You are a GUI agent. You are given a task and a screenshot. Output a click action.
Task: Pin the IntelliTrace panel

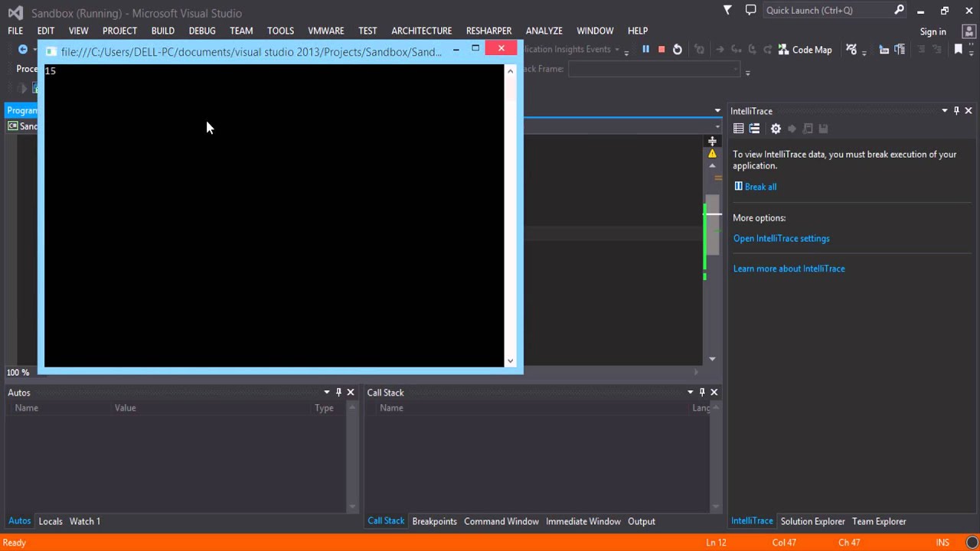(x=956, y=111)
